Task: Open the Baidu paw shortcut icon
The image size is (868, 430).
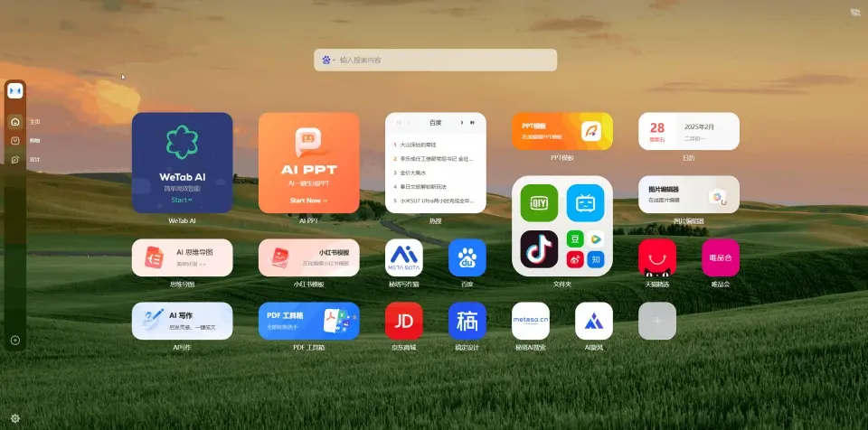Action: [467, 257]
